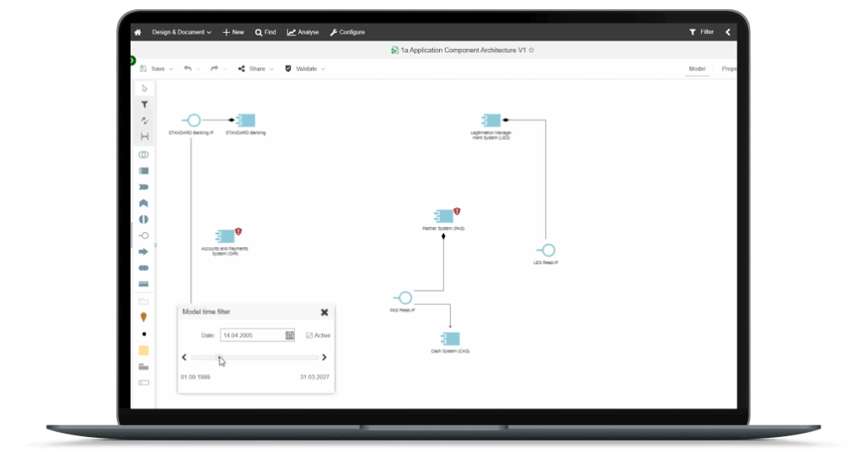Viewport: 868px width, 459px height.
Task: Open the Save dropdown arrow
Action: click(171, 69)
